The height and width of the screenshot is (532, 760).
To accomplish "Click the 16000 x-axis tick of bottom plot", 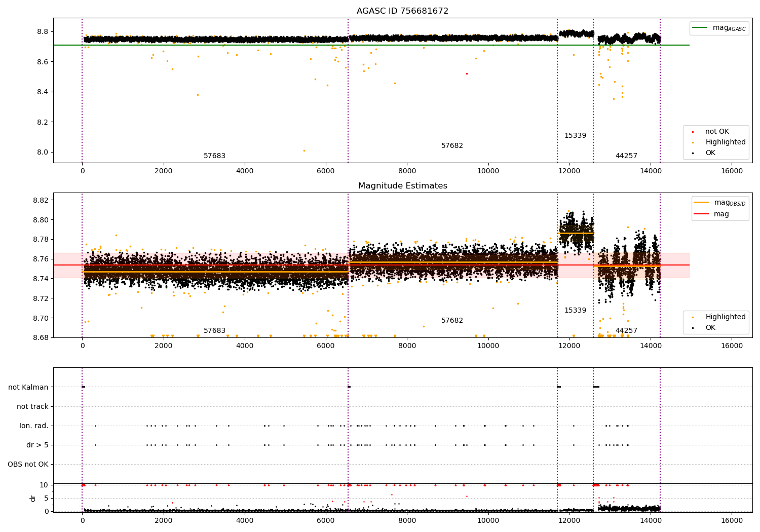I will click(732, 521).
